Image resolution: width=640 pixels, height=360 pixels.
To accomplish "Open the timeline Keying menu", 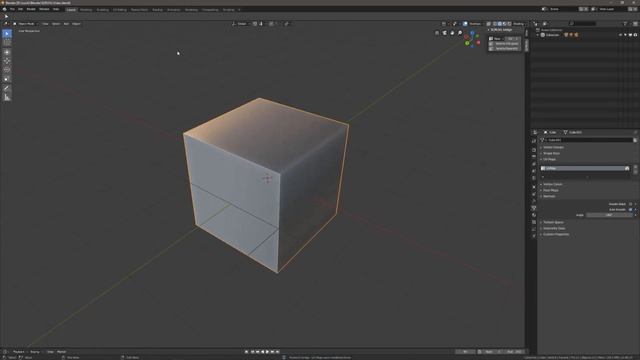I will pyautogui.click(x=35, y=352).
